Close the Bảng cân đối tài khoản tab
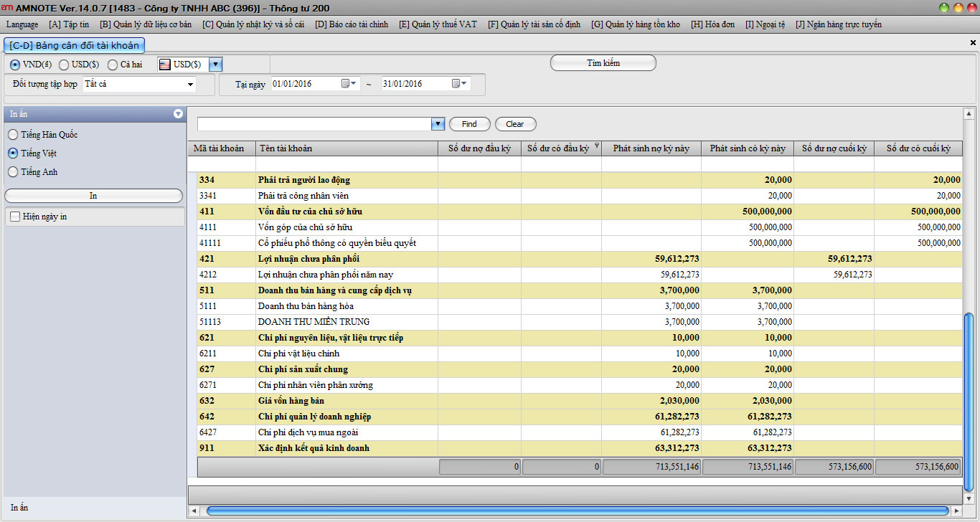 click(973, 43)
